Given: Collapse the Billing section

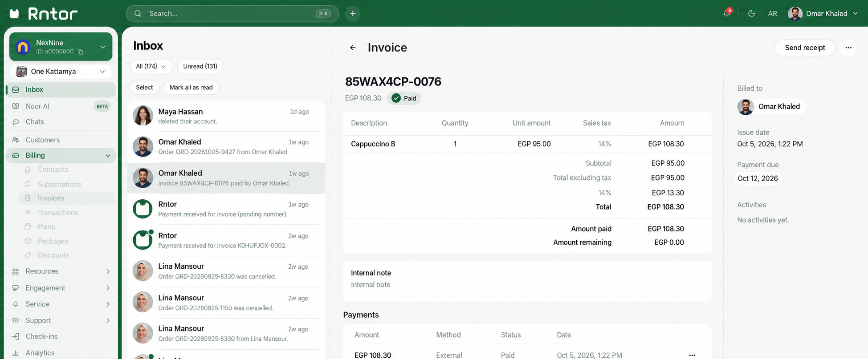Looking at the screenshot, I should [61, 155].
